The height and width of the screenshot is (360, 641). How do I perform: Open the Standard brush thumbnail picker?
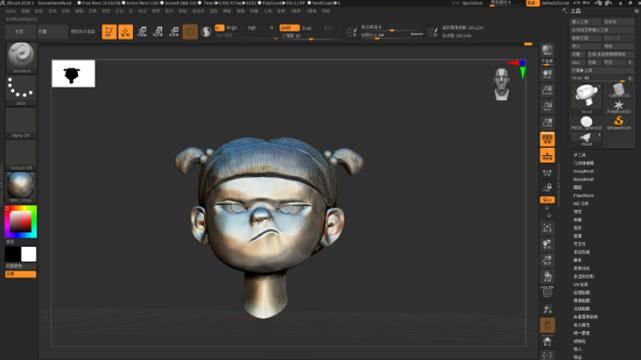pos(21,57)
